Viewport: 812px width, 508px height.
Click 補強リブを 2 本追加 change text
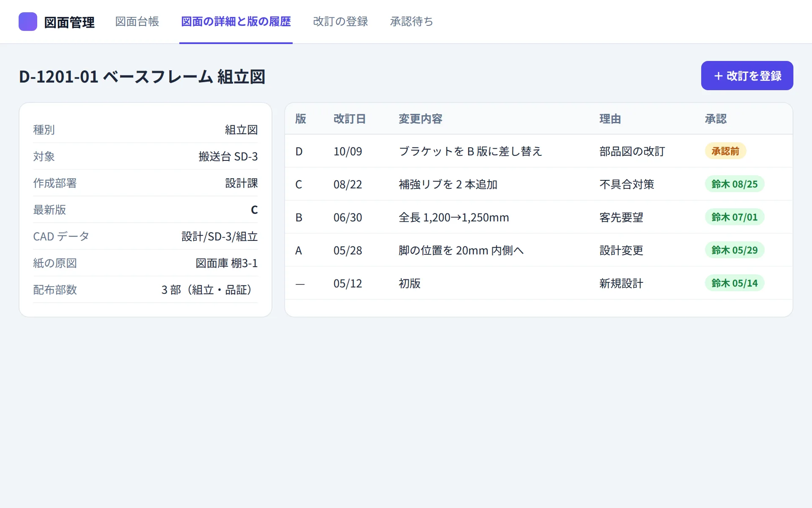coord(448,185)
